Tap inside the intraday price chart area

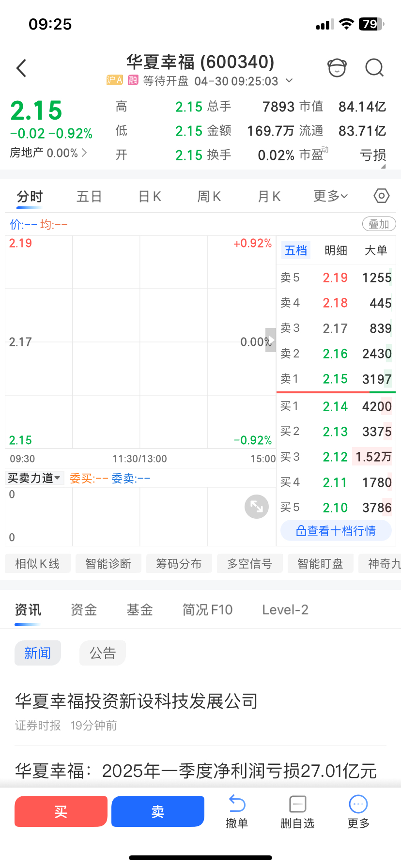point(140,342)
